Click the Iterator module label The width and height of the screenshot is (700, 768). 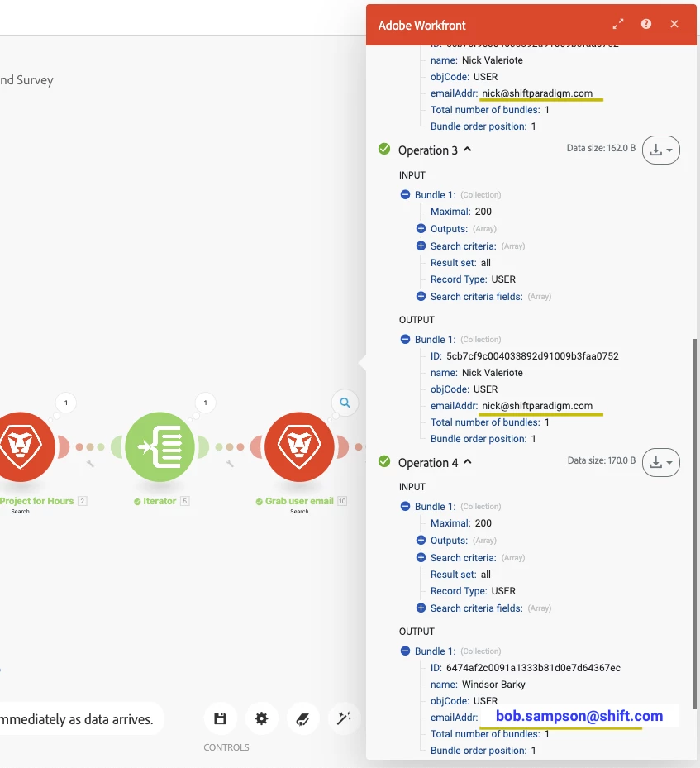(159, 501)
